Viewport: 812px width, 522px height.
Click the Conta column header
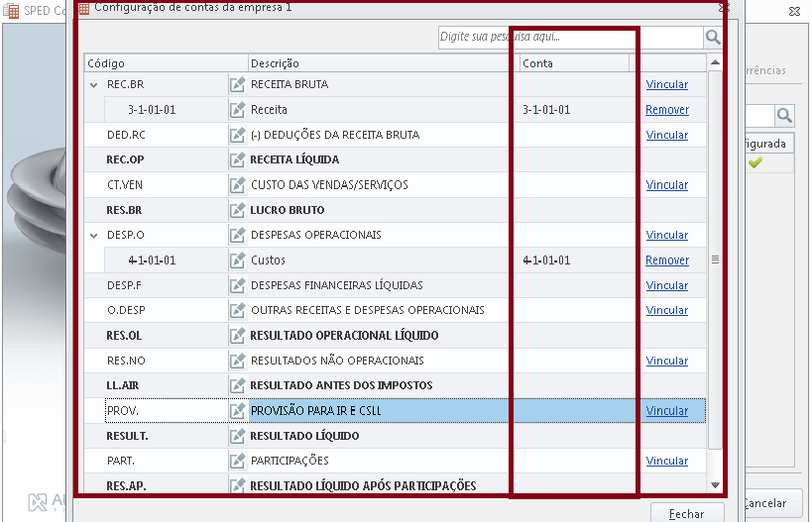574,63
